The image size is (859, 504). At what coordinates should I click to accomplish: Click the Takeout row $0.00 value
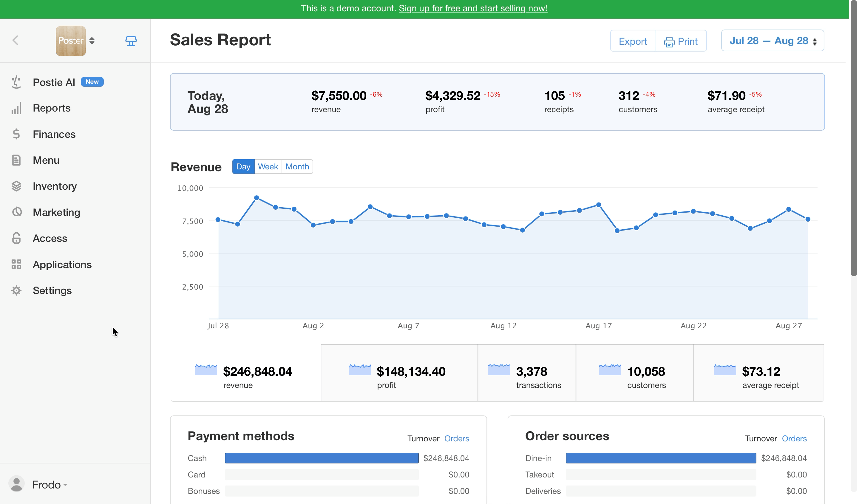coord(796,474)
